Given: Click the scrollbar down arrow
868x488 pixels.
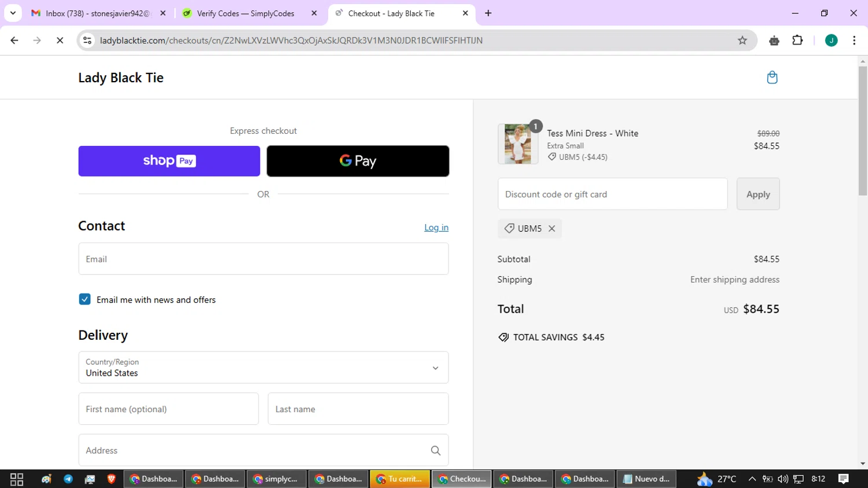Looking at the screenshot, I should point(863,464).
